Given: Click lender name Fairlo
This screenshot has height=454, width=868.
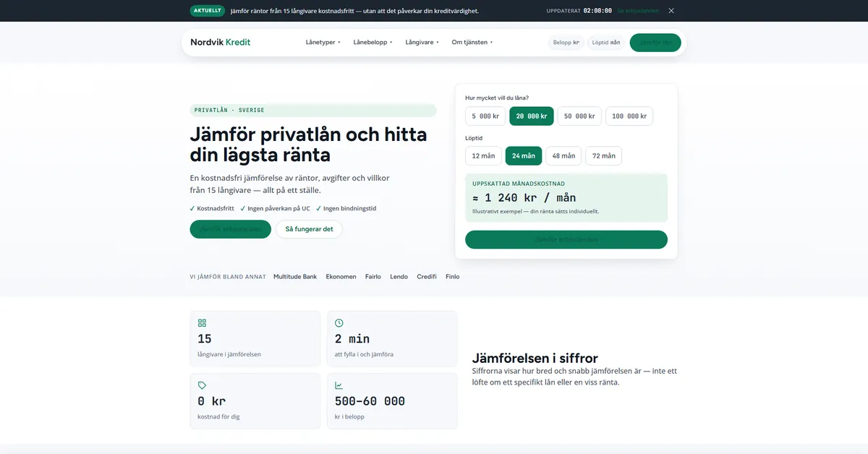Looking at the screenshot, I should pos(373,277).
